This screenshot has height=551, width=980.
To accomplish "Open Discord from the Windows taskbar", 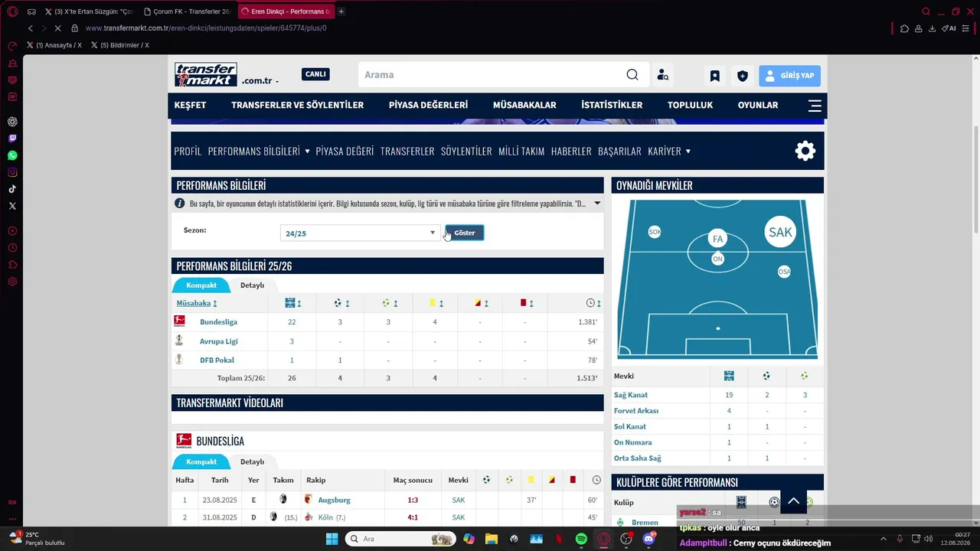I will (648, 539).
